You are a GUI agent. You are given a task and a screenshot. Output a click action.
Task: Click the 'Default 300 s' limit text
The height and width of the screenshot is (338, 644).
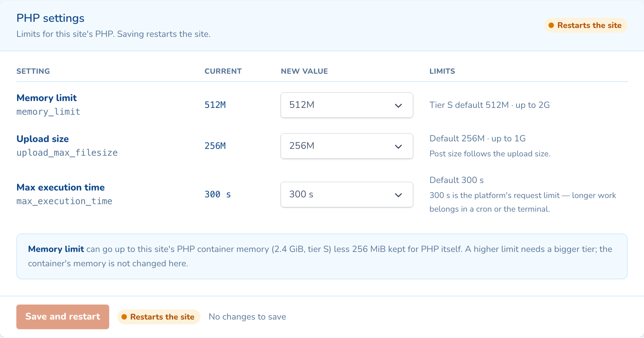click(x=456, y=180)
